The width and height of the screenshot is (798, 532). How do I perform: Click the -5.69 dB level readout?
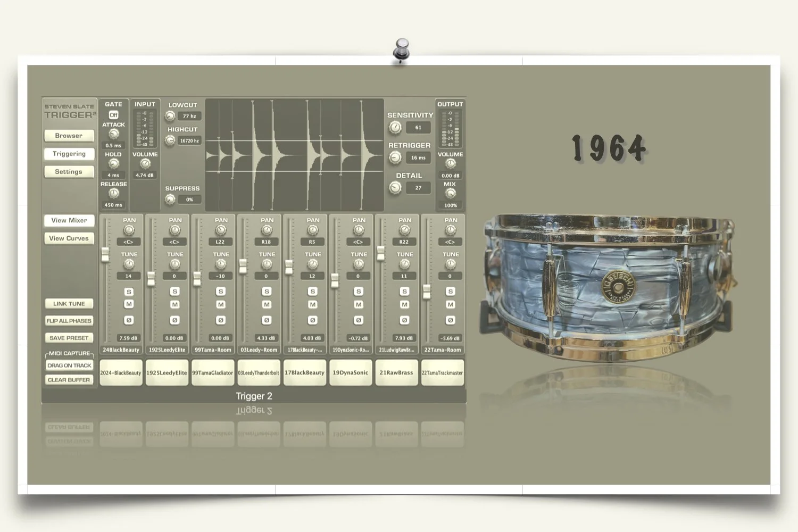coord(450,338)
